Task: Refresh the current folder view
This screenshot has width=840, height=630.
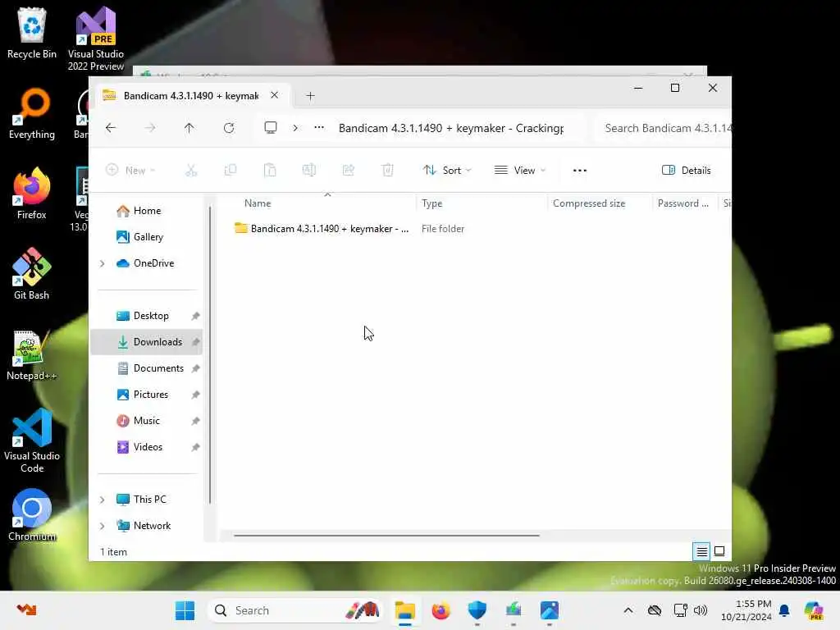Action: tap(229, 128)
